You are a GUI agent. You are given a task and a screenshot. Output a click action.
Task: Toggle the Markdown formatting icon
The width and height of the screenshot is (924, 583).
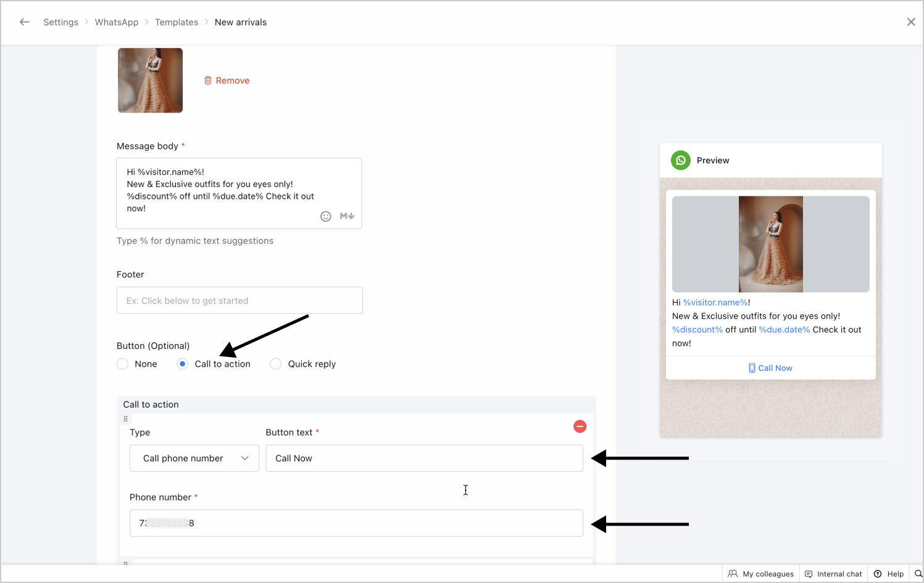coord(347,216)
